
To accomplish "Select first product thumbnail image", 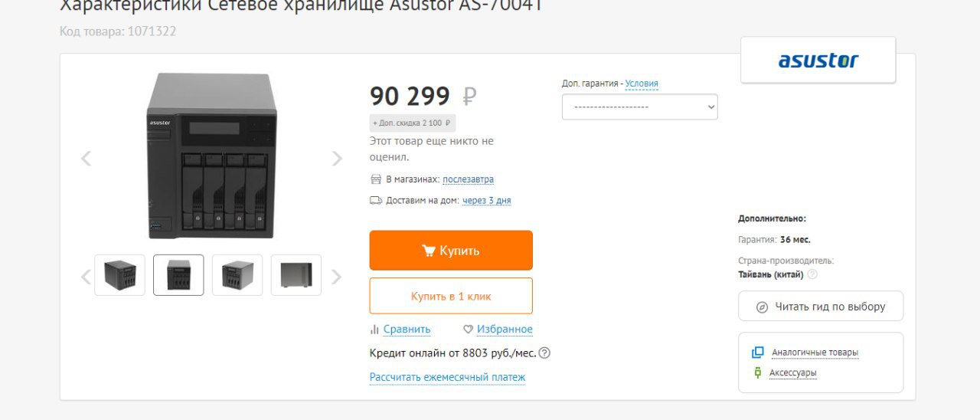I will pos(119,275).
